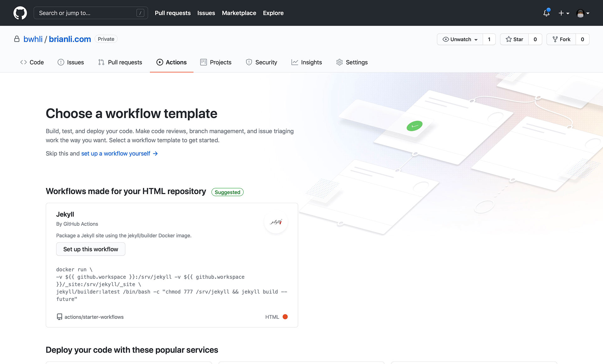Focus the Search or jump to field
This screenshot has width=603, height=364.
(91, 13)
